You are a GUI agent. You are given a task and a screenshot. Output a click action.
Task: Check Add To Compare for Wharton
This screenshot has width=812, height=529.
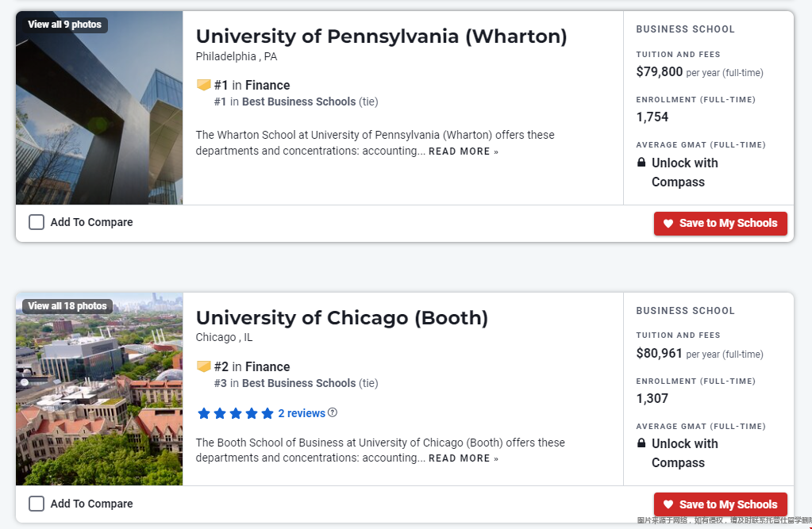click(37, 222)
